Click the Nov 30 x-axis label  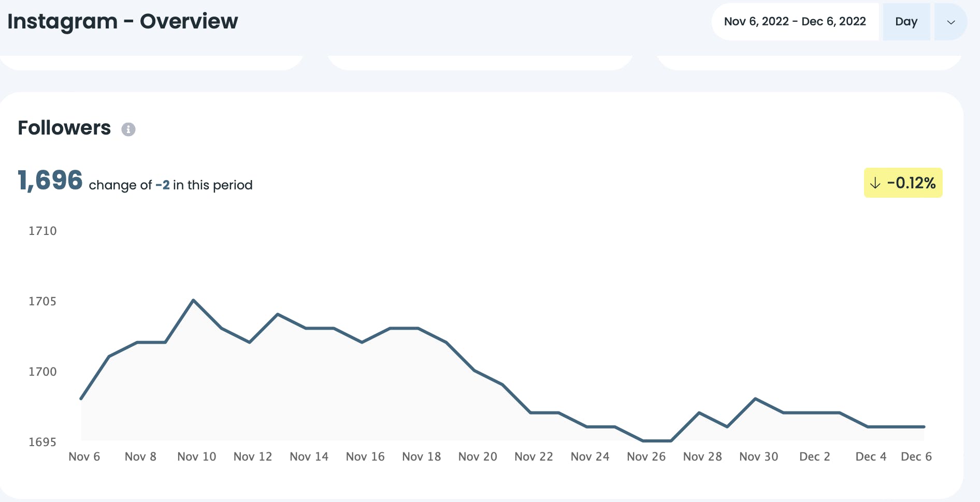click(759, 456)
